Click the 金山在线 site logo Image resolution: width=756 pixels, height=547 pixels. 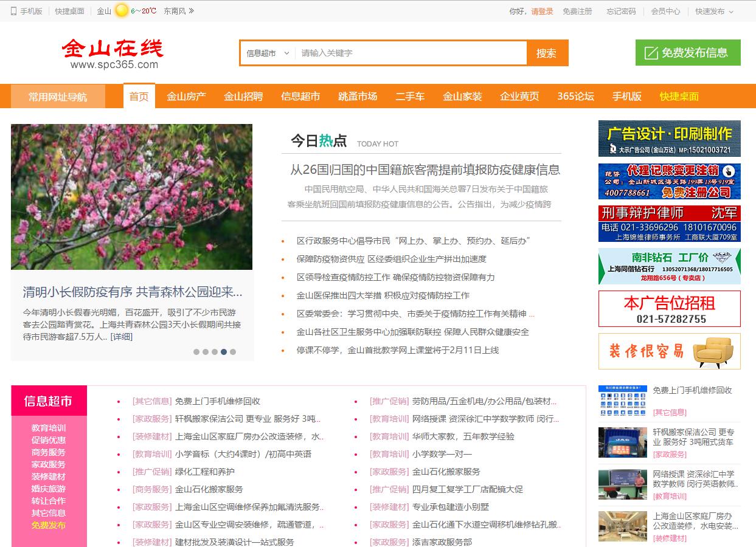click(x=113, y=54)
